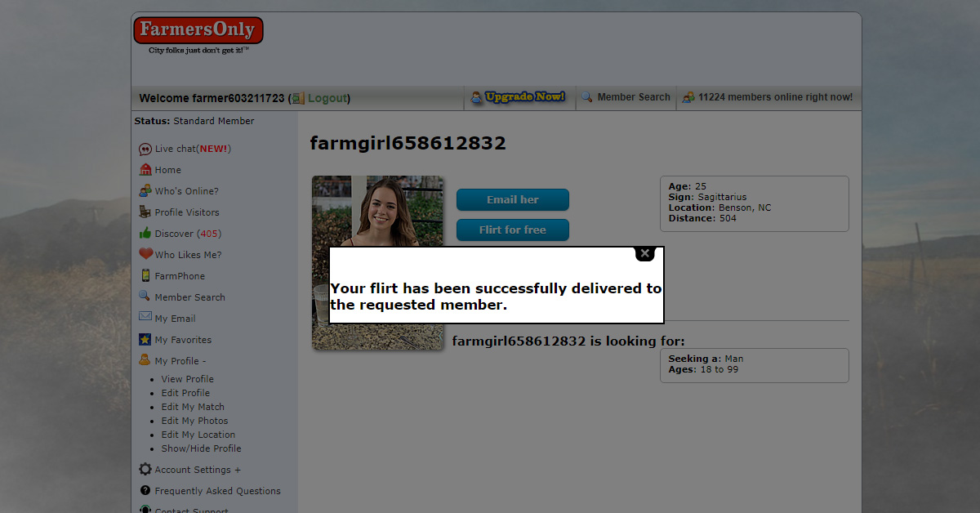Expand the Account Settings section
The height and width of the screenshot is (513, 980).
pos(198,470)
